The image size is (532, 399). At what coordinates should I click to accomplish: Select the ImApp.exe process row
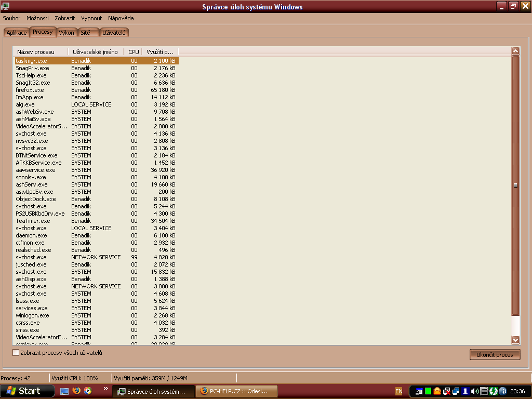(x=96, y=97)
